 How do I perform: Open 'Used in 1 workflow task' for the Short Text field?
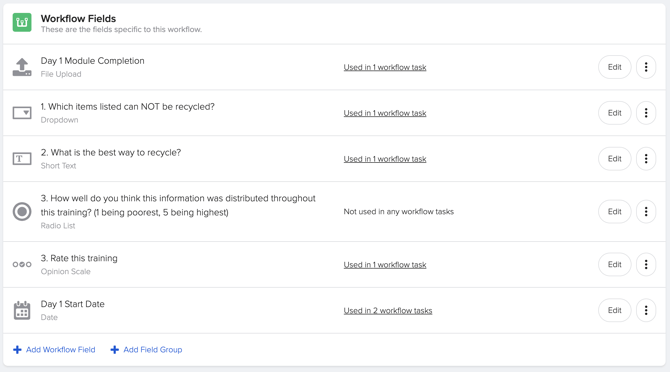click(385, 159)
